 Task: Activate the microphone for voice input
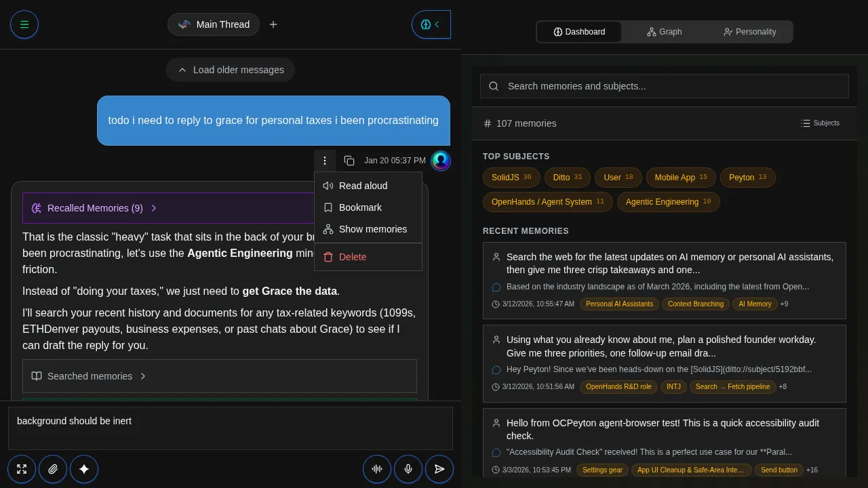[408, 469]
